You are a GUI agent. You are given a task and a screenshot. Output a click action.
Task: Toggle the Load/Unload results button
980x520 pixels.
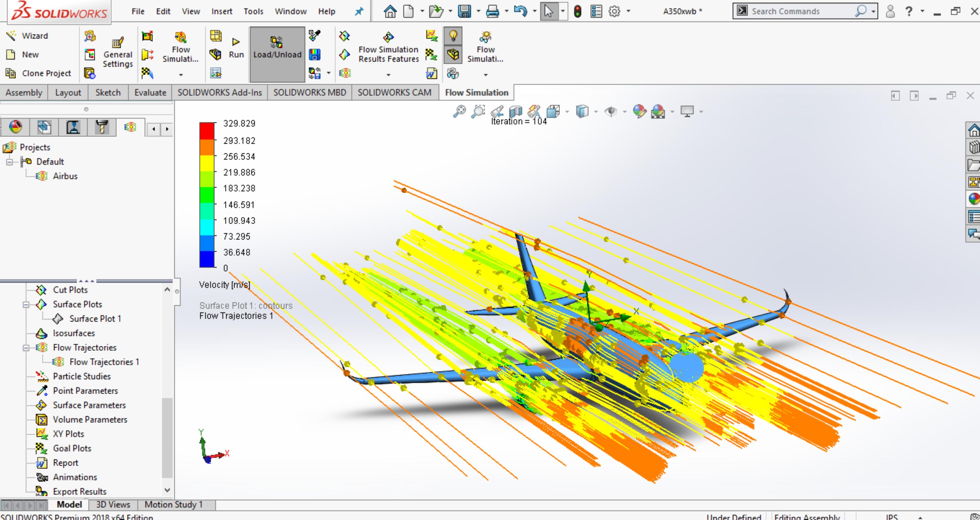click(277, 54)
